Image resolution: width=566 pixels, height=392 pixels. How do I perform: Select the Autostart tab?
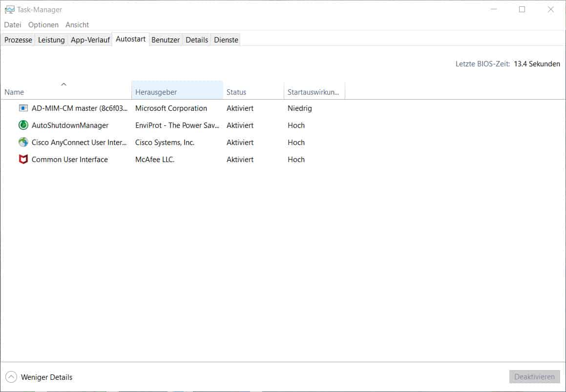click(x=130, y=39)
